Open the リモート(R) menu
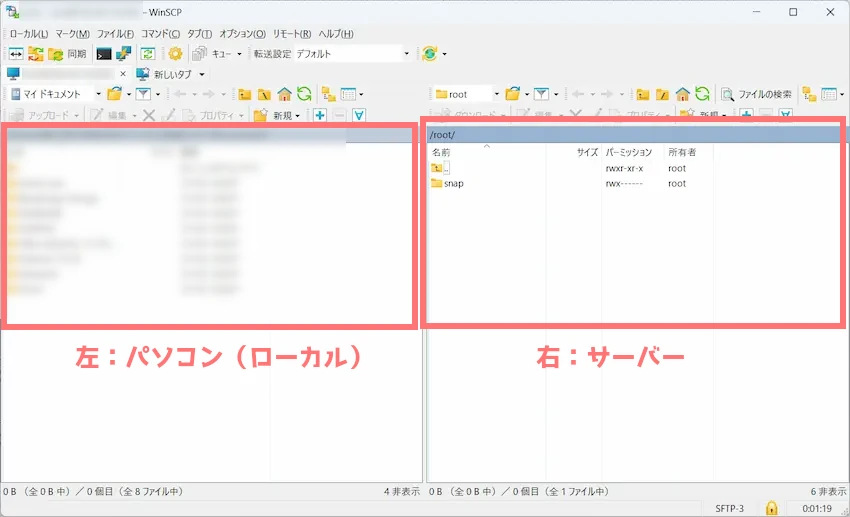The image size is (850, 517). point(292,34)
